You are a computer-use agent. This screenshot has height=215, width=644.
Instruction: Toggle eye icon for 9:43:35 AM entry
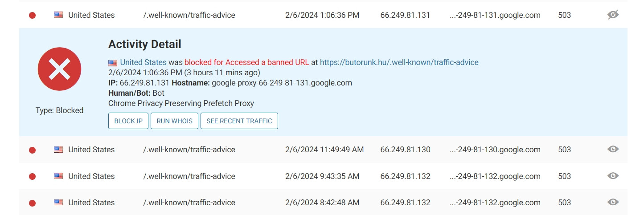coord(613,176)
